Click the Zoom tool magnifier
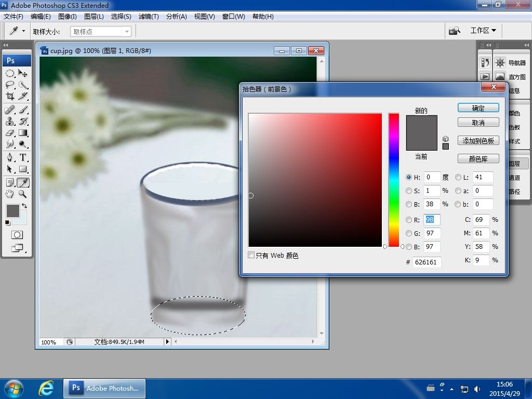Viewport: 532px width, 399px height. (x=23, y=194)
